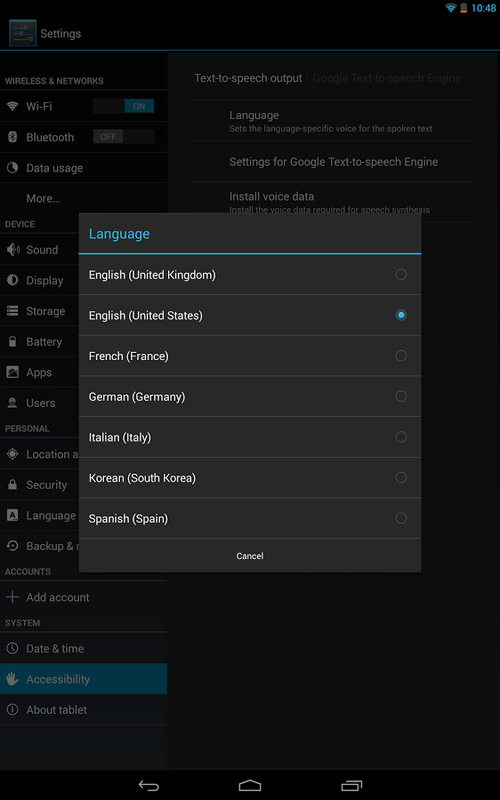Tap the Accessibility hand icon
Image resolution: width=500 pixels, height=800 pixels.
(12, 679)
